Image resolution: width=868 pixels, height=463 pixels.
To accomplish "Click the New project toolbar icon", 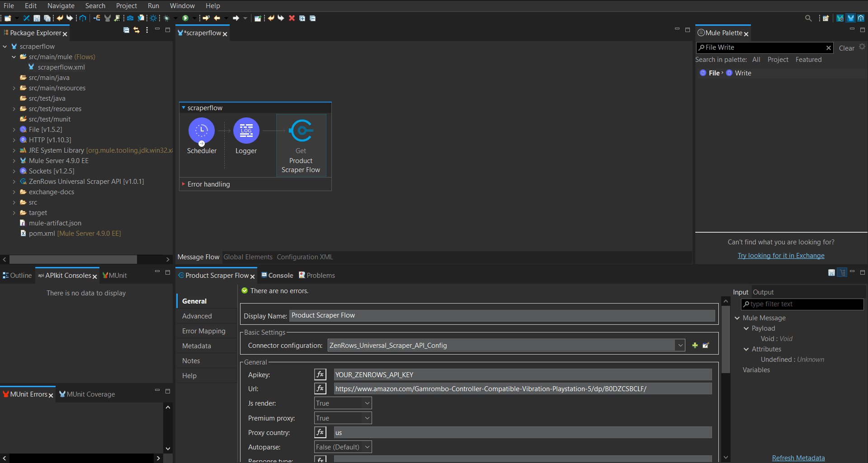I will tap(8, 18).
